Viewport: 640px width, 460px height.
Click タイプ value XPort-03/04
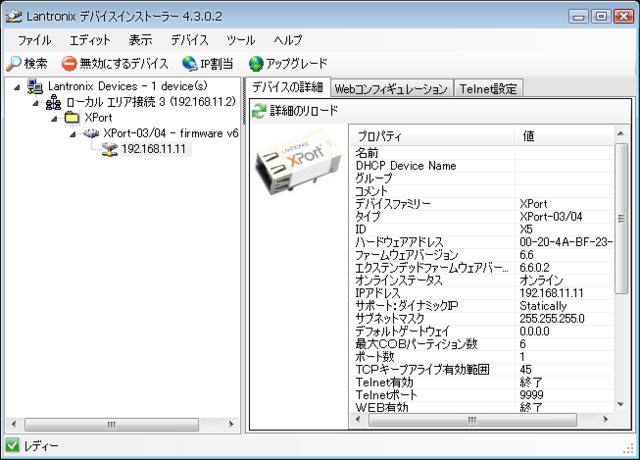click(551, 217)
